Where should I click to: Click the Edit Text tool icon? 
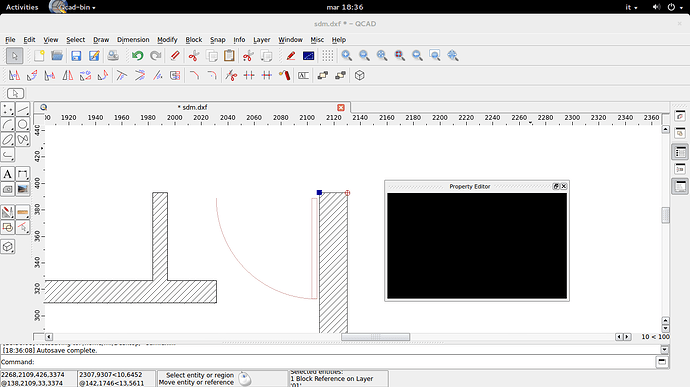click(303, 76)
